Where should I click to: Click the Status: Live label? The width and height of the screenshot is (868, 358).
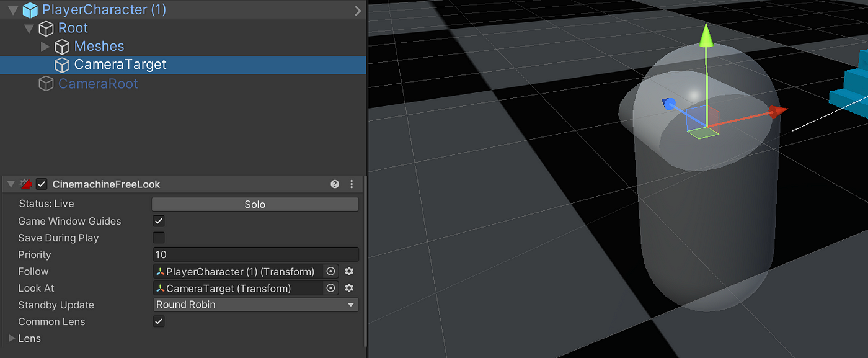click(x=46, y=204)
